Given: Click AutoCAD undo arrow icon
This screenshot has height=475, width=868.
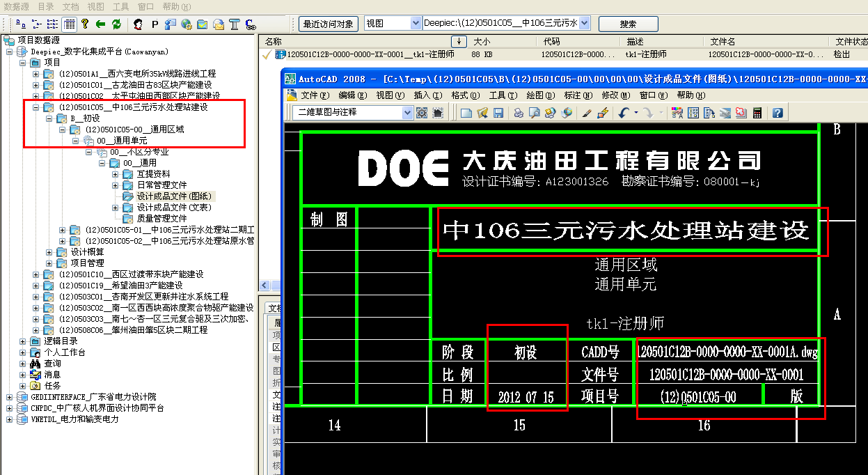Looking at the screenshot, I should pyautogui.click(x=624, y=113).
